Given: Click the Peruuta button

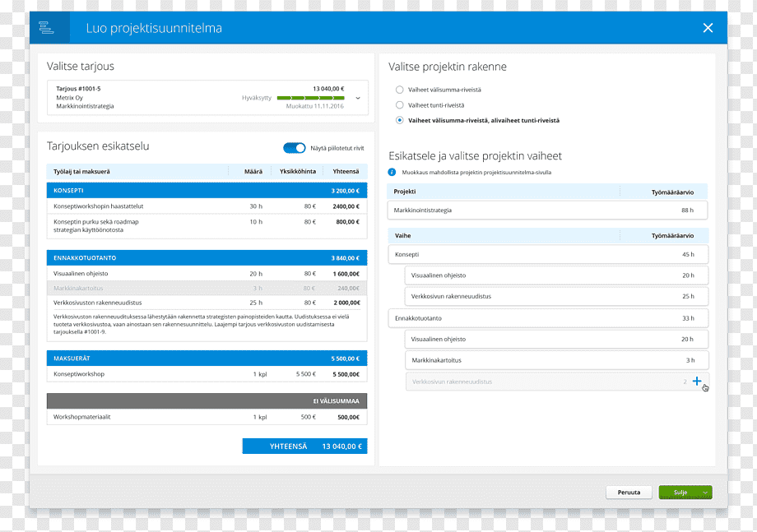Looking at the screenshot, I should pos(629,493).
